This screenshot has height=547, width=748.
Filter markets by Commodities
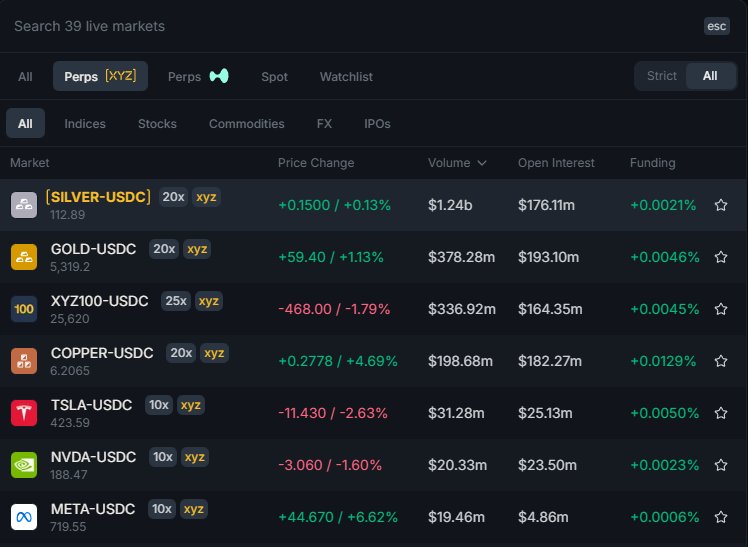(x=246, y=124)
